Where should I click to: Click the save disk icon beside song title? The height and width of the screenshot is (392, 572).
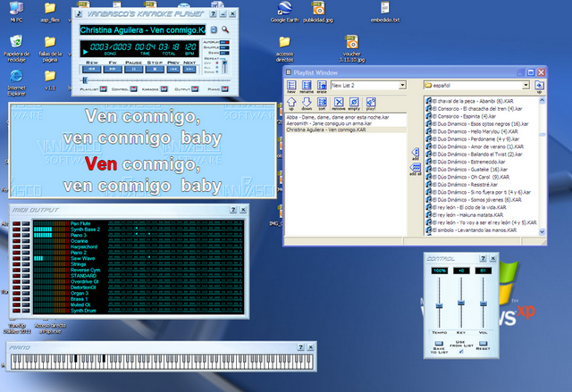coord(214,29)
